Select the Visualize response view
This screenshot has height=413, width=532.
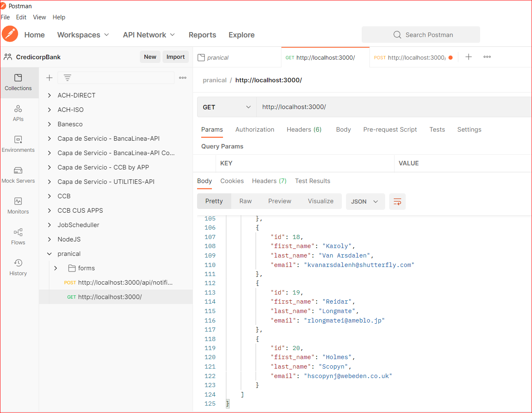(x=321, y=201)
